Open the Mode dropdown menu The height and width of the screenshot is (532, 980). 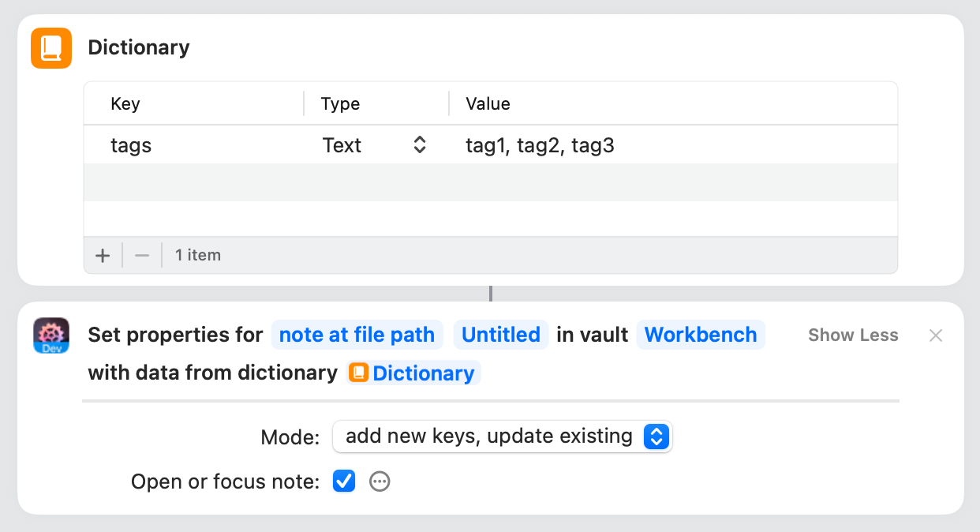coord(502,436)
